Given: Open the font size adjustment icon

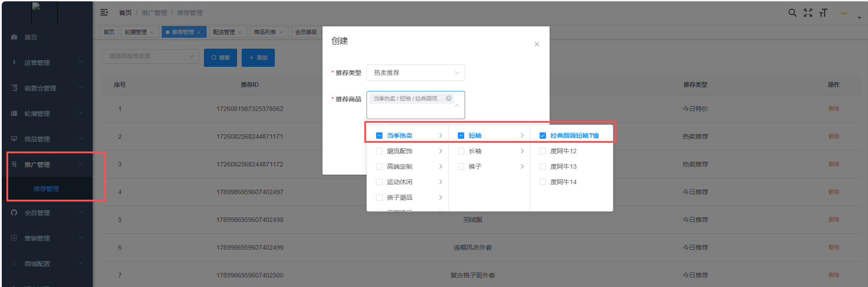Looking at the screenshot, I should coord(823,13).
